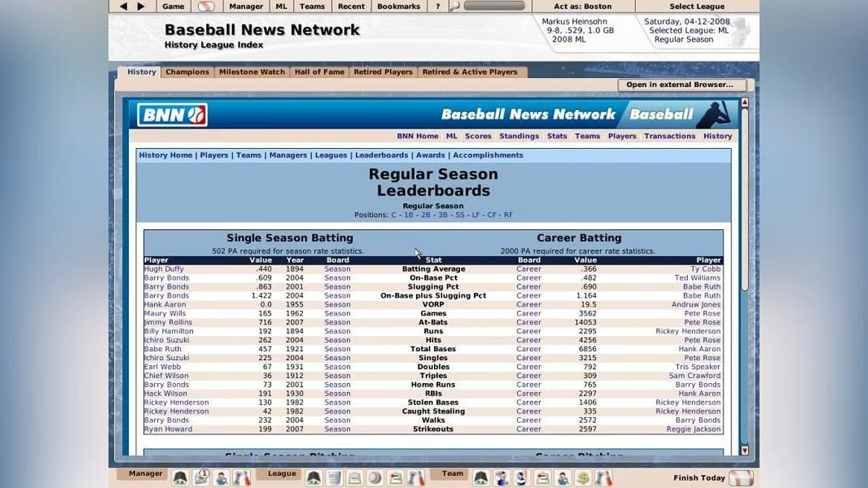Click the BNN logo
This screenshot has width=868, height=488.
click(172, 115)
